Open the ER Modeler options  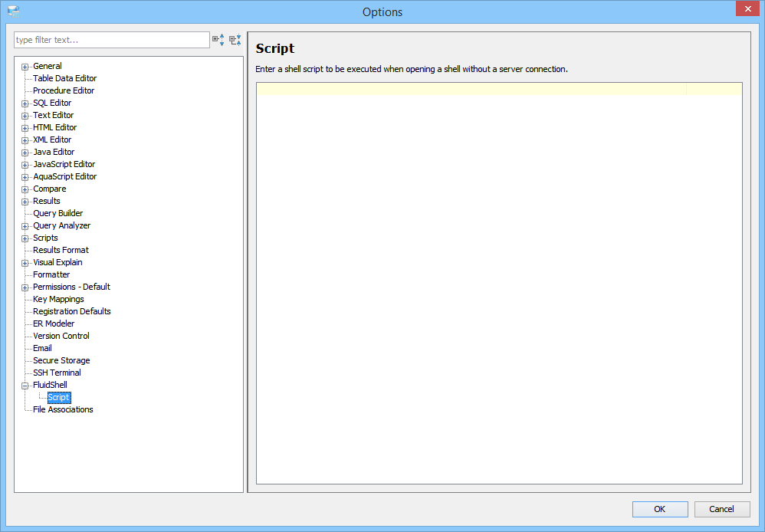point(54,323)
